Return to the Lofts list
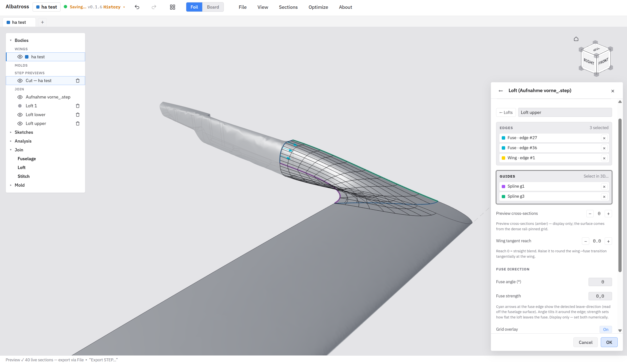 point(506,112)
